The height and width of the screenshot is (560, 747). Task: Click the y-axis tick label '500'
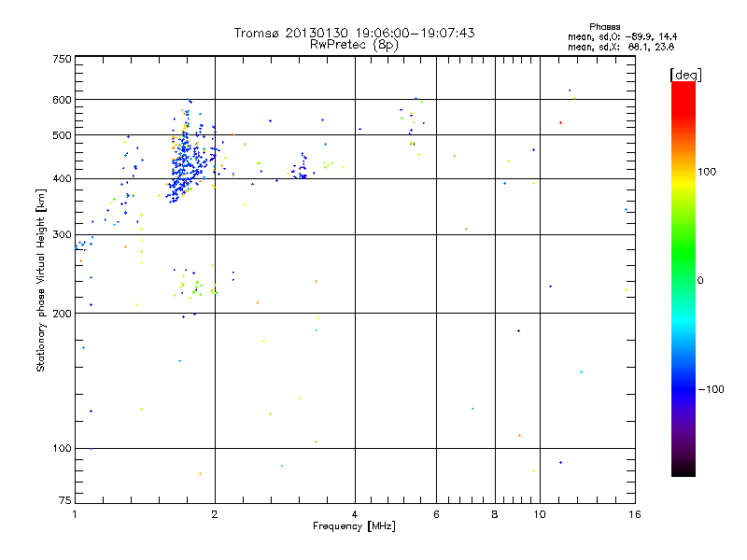pyautogui.click(x=62, y=135)
